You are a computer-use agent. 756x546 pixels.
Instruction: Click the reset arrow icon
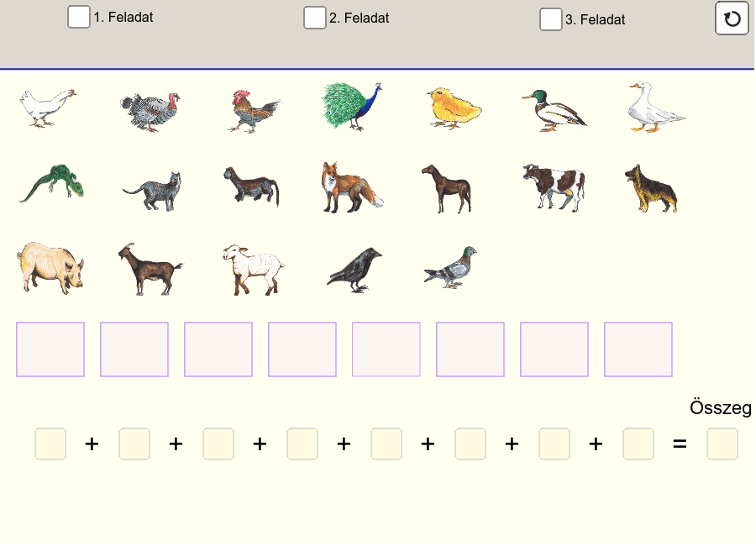[732, 18]
